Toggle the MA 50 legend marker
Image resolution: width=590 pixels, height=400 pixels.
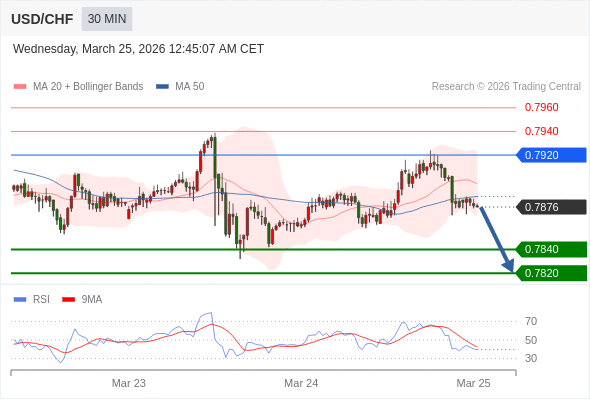pyautogui.click(x=162, y=87)
